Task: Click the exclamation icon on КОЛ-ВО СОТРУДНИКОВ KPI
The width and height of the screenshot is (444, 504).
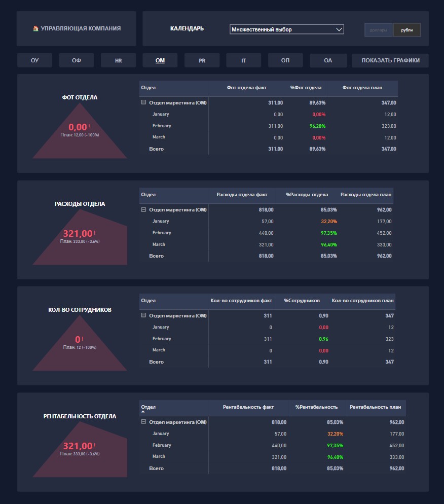Action: point(83,339)
